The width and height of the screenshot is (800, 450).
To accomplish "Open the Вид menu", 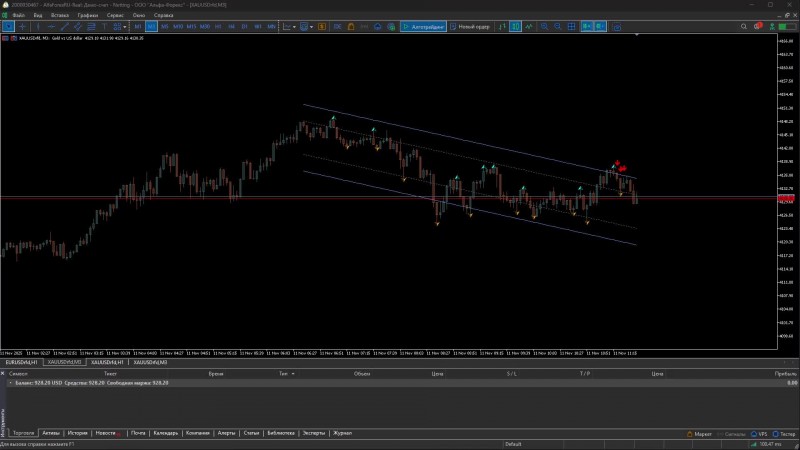I will (x=38, y=15).
